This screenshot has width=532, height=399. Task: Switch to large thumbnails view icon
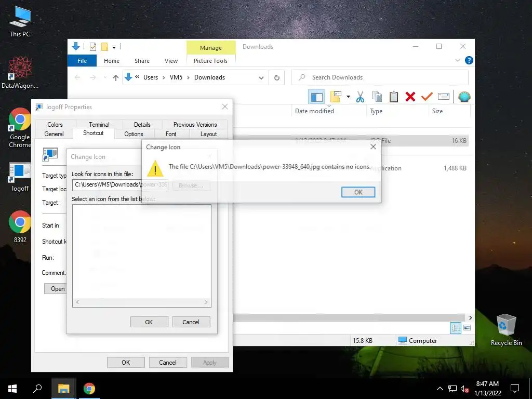point(467,328)
